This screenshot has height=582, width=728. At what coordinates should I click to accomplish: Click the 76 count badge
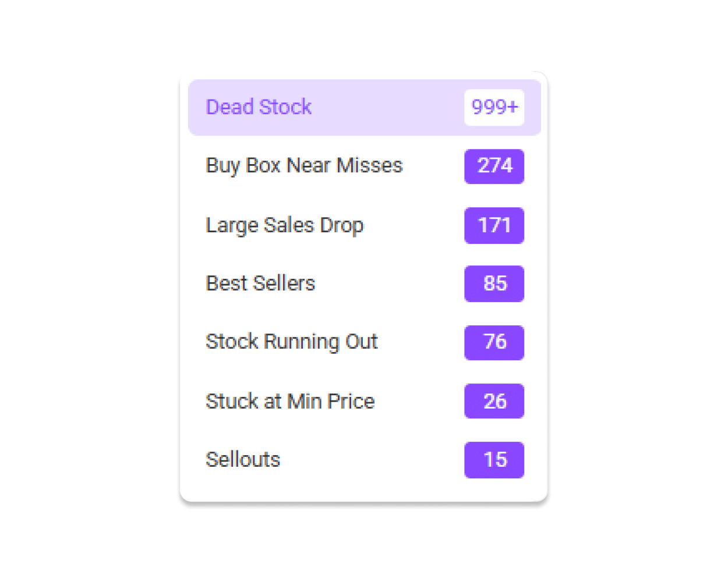pyautogui.click(x=494, y=342)
